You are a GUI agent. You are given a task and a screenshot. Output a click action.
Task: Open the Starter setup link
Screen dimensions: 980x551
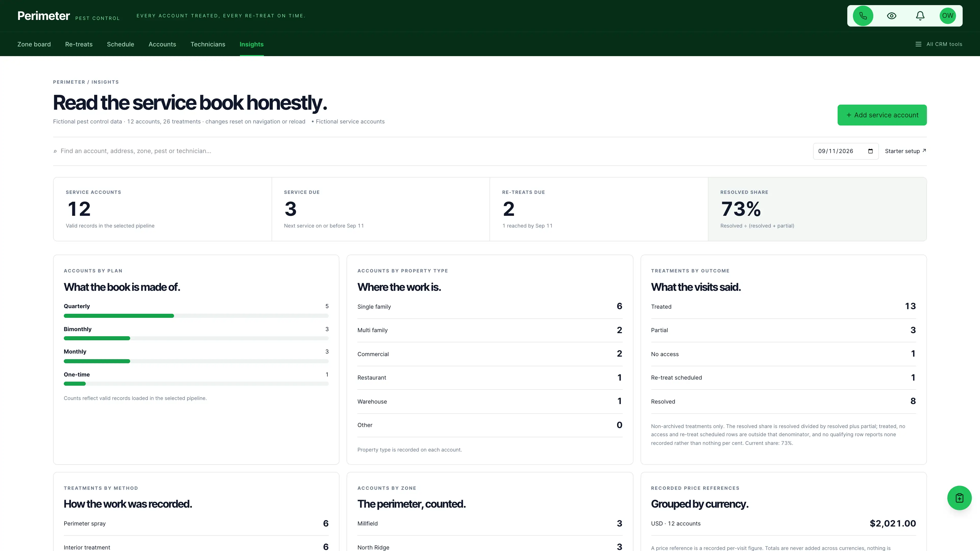click(905, 151)
